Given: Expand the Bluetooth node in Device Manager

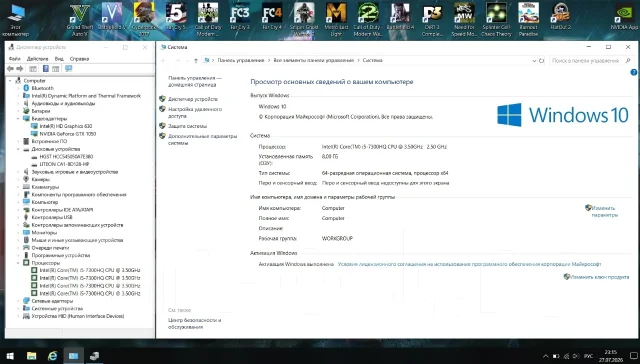Looking at the screenshot, I should click(18, 88).
